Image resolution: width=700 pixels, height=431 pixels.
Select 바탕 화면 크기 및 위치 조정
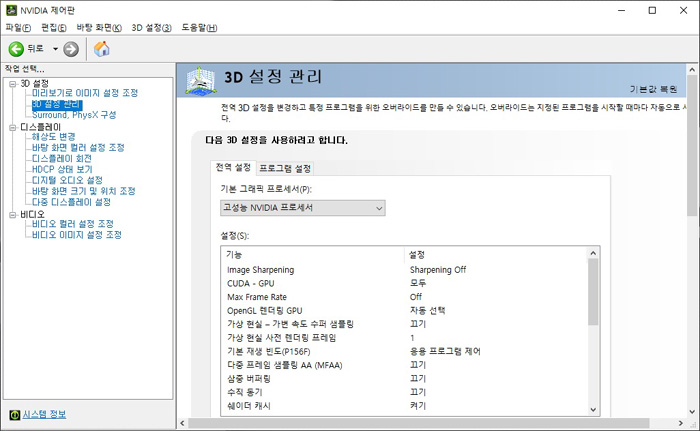point(83,191)
